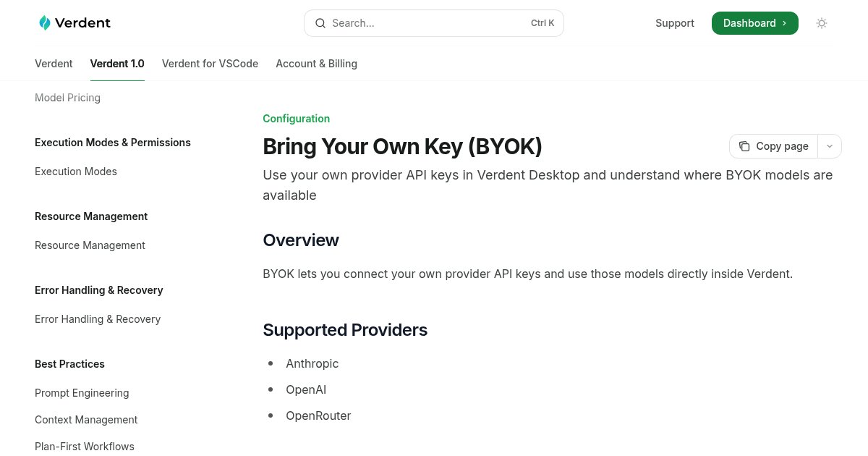Open the Execution Modes sidebar page

(76, 172)
